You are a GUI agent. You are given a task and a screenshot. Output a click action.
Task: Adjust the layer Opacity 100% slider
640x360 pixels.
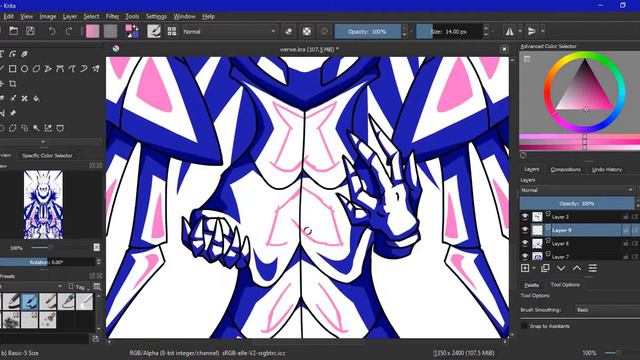tap(577, 203)
